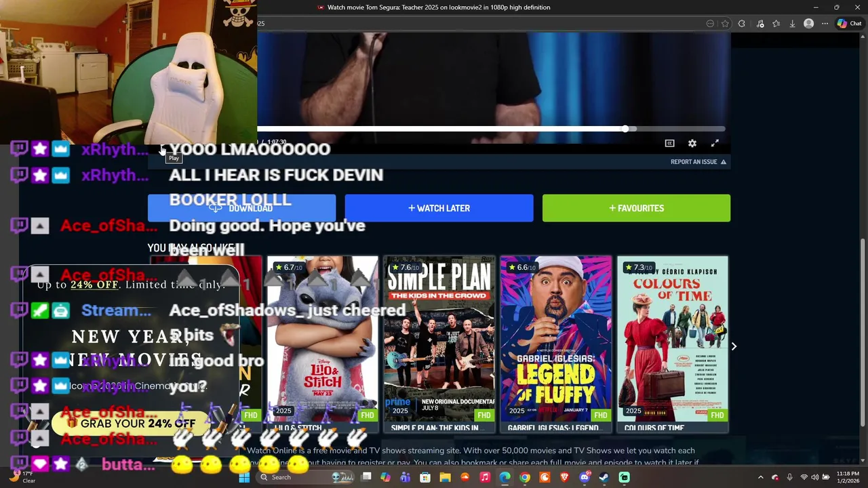Launch Copilot from the taskbar
The image size is (868, 488).
(386, 477)
